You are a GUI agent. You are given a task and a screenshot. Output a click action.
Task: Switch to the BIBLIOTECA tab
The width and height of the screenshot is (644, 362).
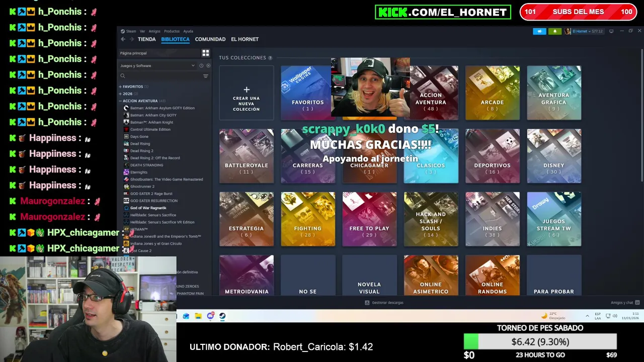point(175,39)
